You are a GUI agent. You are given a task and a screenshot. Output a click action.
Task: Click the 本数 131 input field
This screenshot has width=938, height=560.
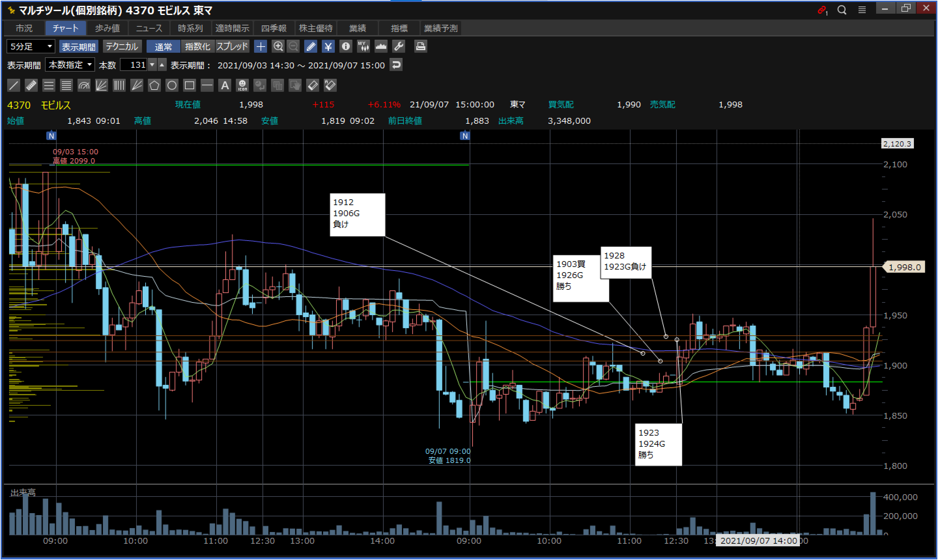click(134, 65)
